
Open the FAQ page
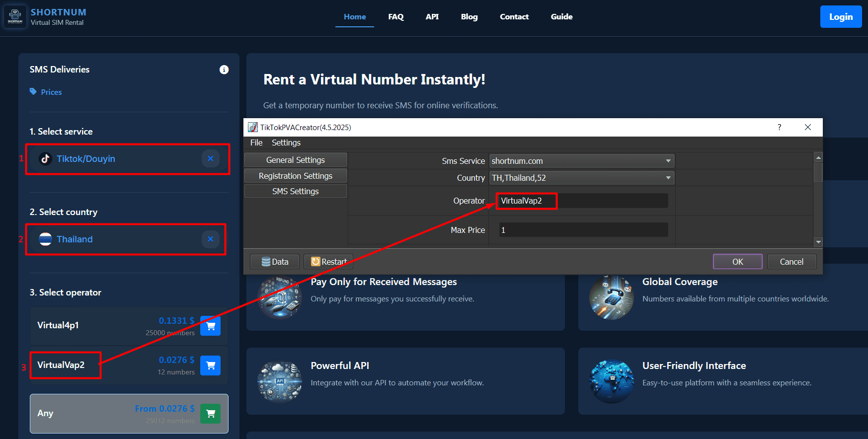click(x=396, y=17)
